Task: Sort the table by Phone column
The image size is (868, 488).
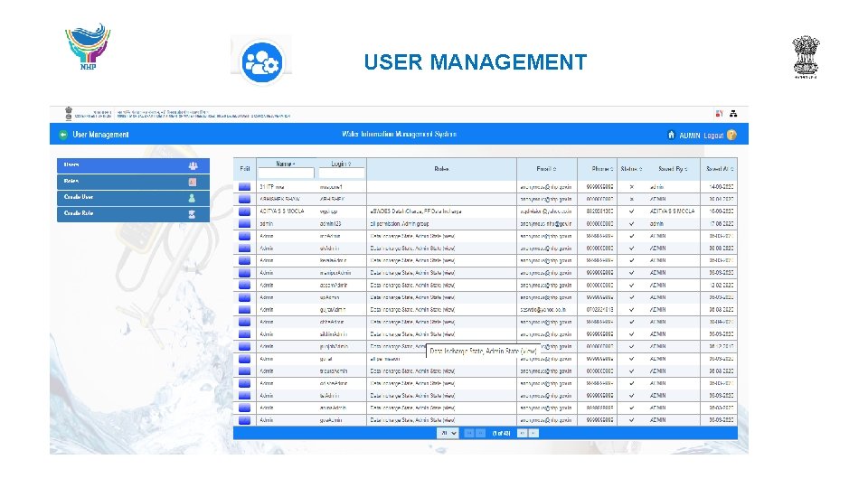Action: tap(602, 169)
